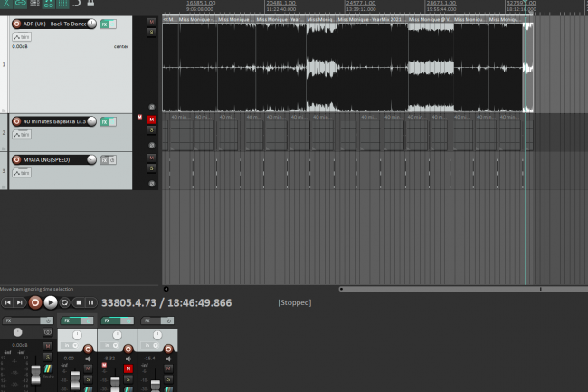The height and width of the screenshot is (392, 588).
Task: Toggle record monitoring speaker on second mixer strip
Action: pos(128,359)
